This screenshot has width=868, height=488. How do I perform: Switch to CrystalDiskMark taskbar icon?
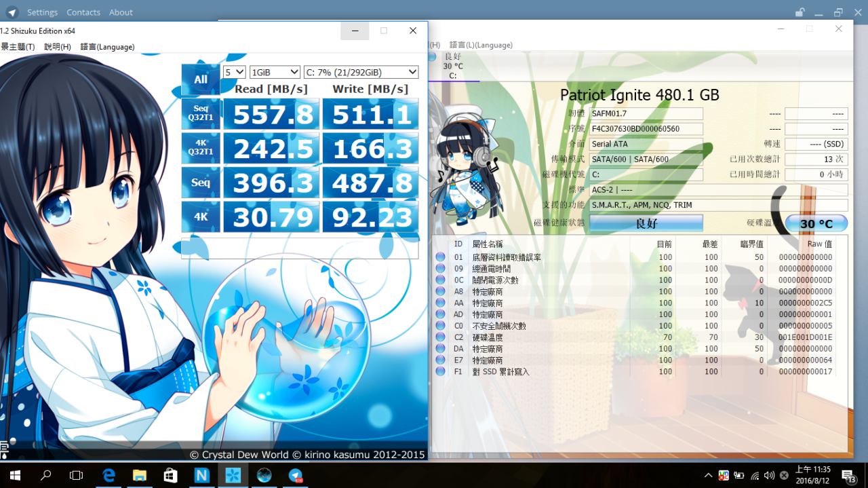pyautogui.click(x=233, y=475)
